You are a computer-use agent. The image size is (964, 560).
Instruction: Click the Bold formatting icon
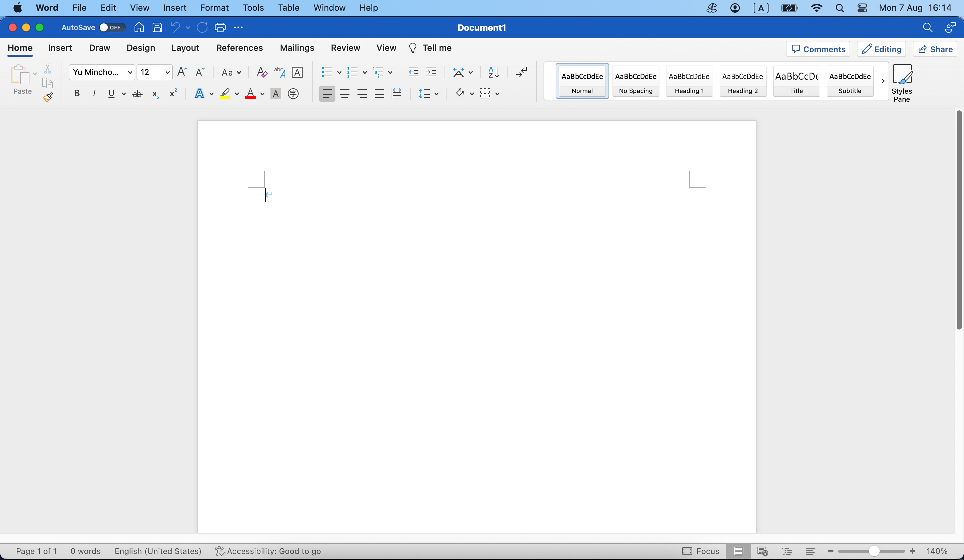tap(77, 93)
